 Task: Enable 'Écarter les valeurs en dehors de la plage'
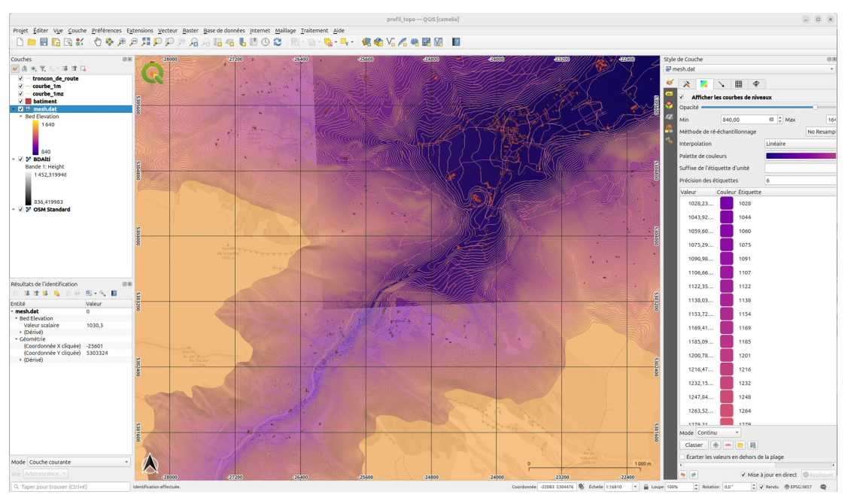[x=682, y=457]
